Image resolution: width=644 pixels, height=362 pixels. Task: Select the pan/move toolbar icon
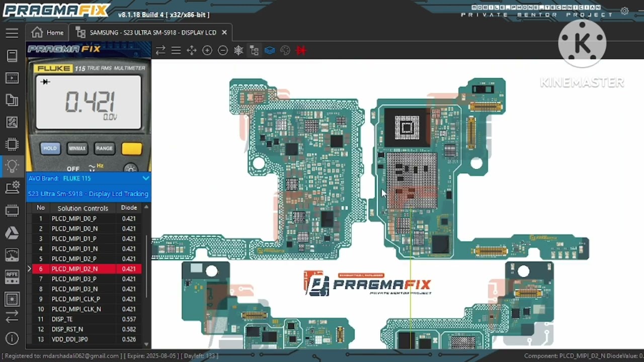pos(192,50)
